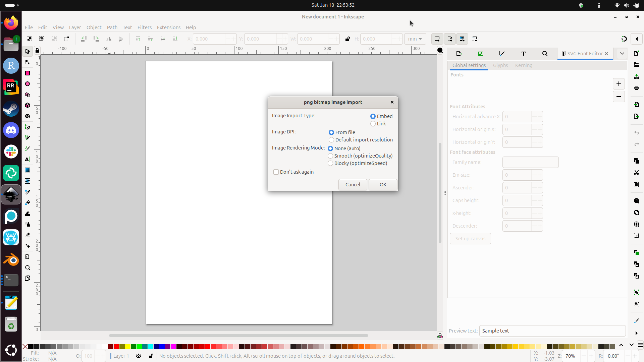Select the Selector arrow tool
This screenshot has height=362, width=644.
(28, 51)
